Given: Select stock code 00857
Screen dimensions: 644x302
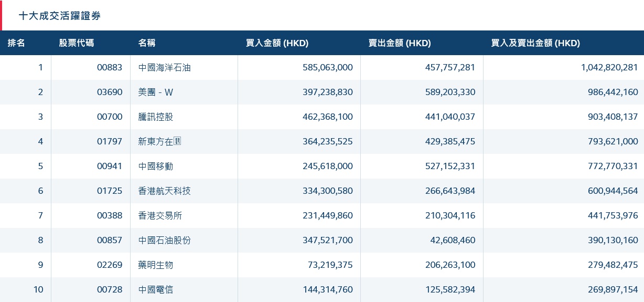Looking at the screenshot, I should tap(110, 240).
